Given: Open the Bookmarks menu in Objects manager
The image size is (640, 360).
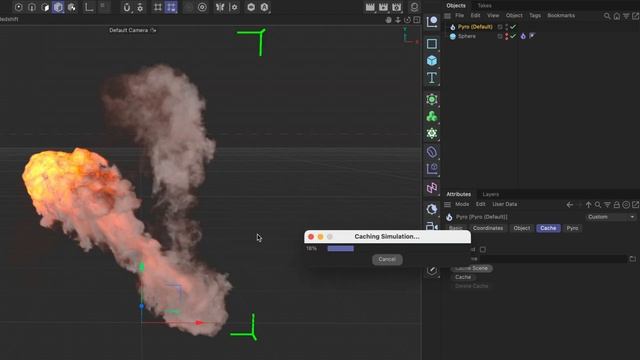Looking at the screenshot, I should coord(561,16).
